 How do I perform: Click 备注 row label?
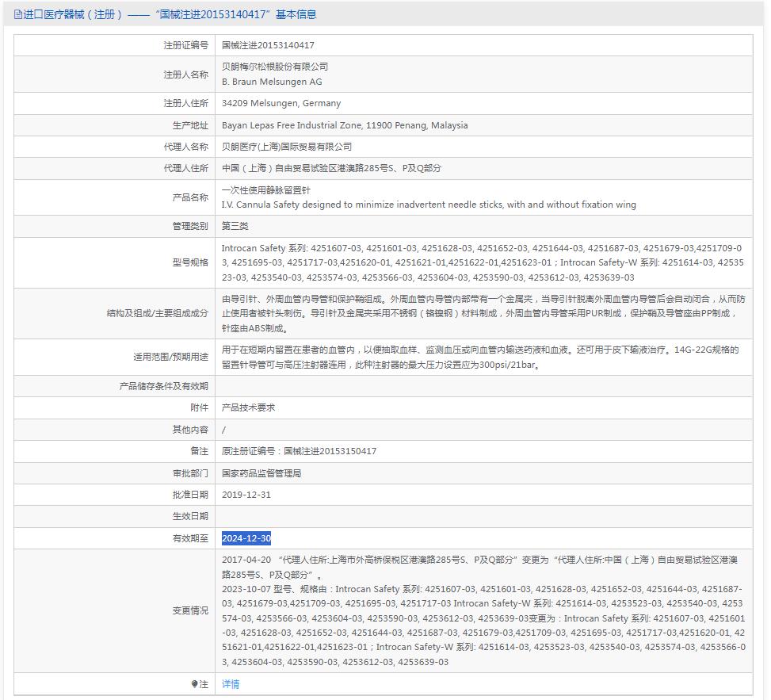point(199,451)
